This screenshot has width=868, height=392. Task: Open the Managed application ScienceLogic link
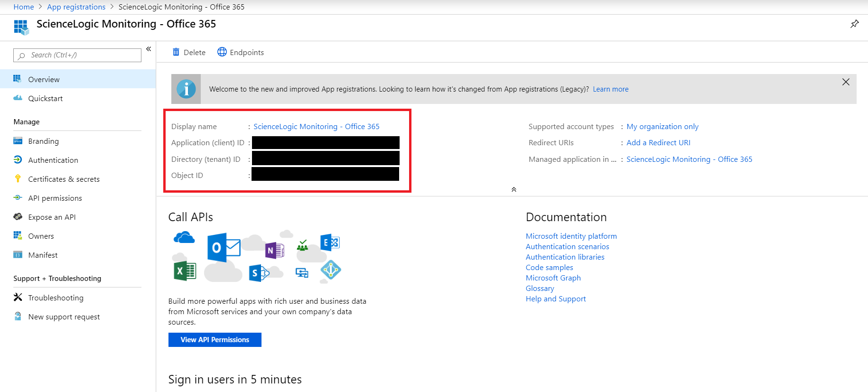tap(689, 159)
